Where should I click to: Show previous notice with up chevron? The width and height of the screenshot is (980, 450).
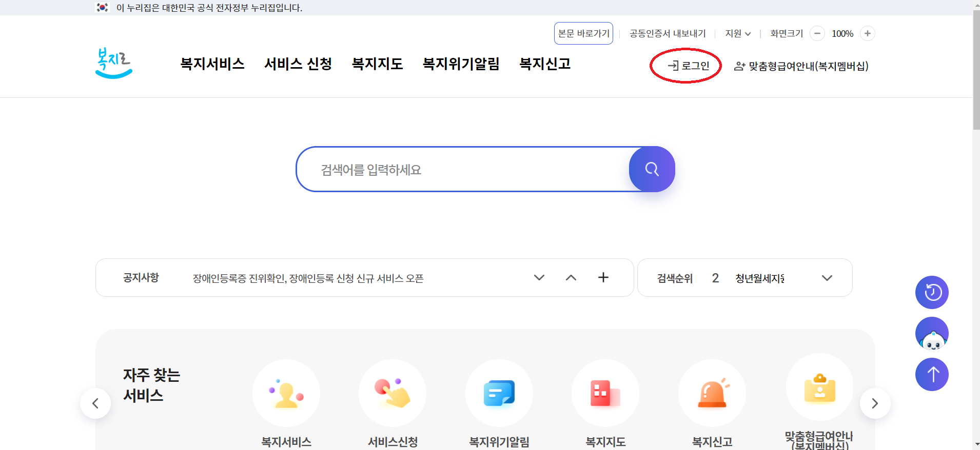tap(571, 277)
